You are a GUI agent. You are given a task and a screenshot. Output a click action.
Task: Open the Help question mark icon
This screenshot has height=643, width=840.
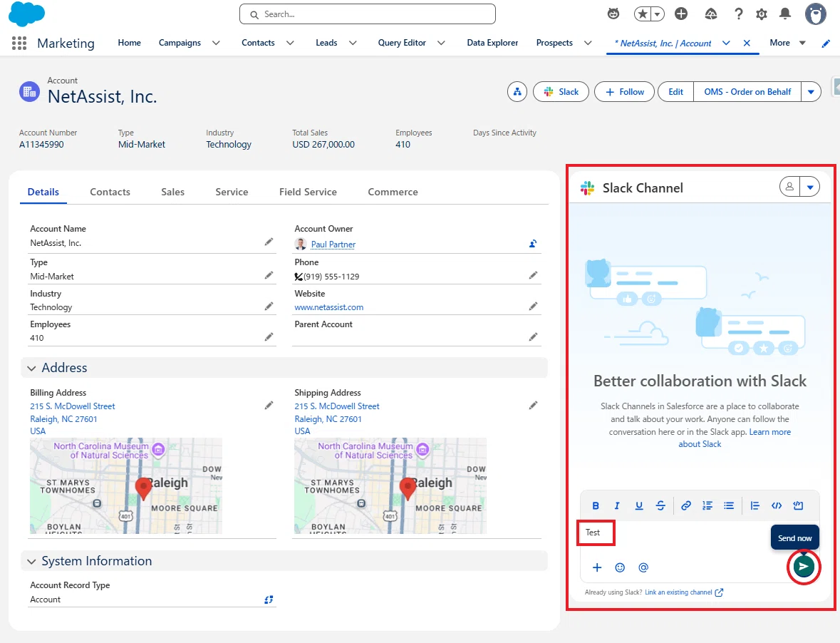click(739, 14)
